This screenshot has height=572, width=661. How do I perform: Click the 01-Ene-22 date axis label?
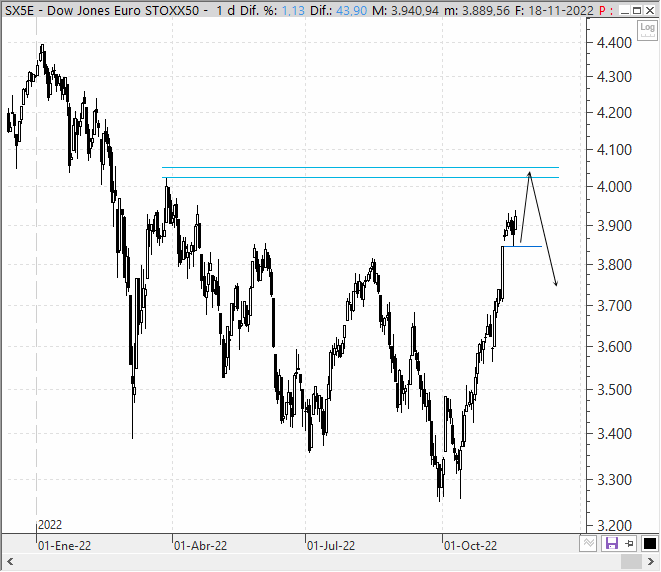click(64, 546)
